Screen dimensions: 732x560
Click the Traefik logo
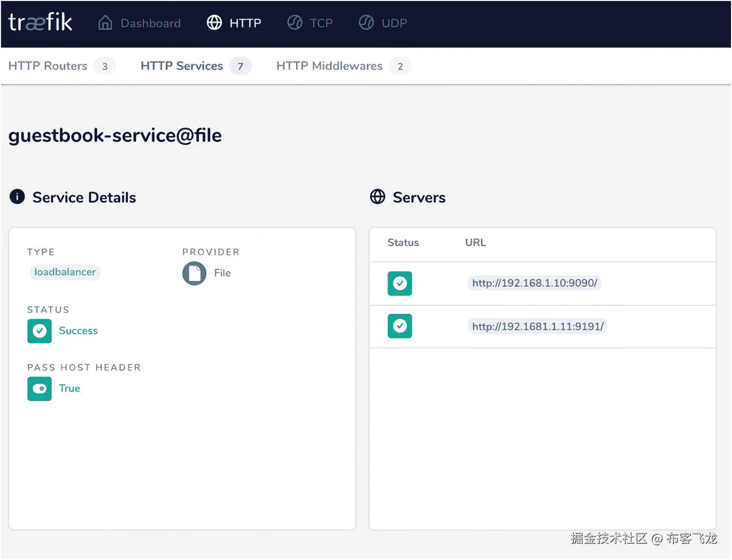pyautogui.click(x=40, y=22)
